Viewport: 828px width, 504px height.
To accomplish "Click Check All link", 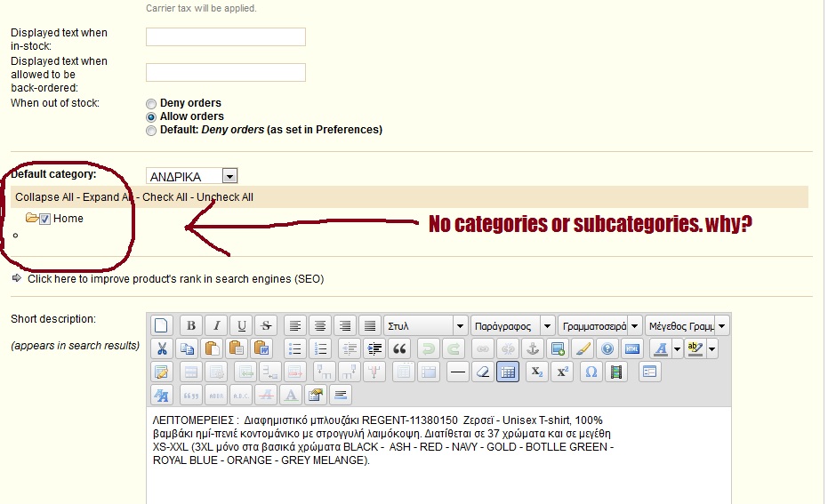I will point(165,196).
